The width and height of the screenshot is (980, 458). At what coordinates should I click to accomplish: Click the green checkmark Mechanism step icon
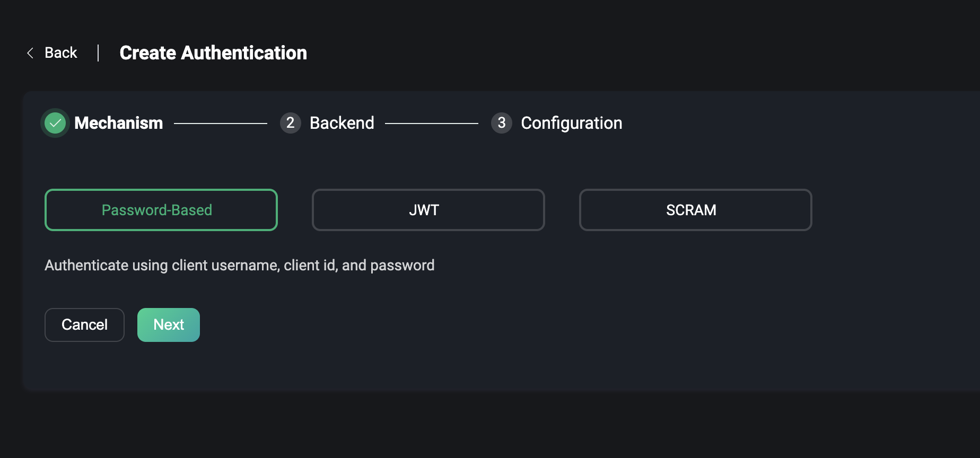click(55, 124)
